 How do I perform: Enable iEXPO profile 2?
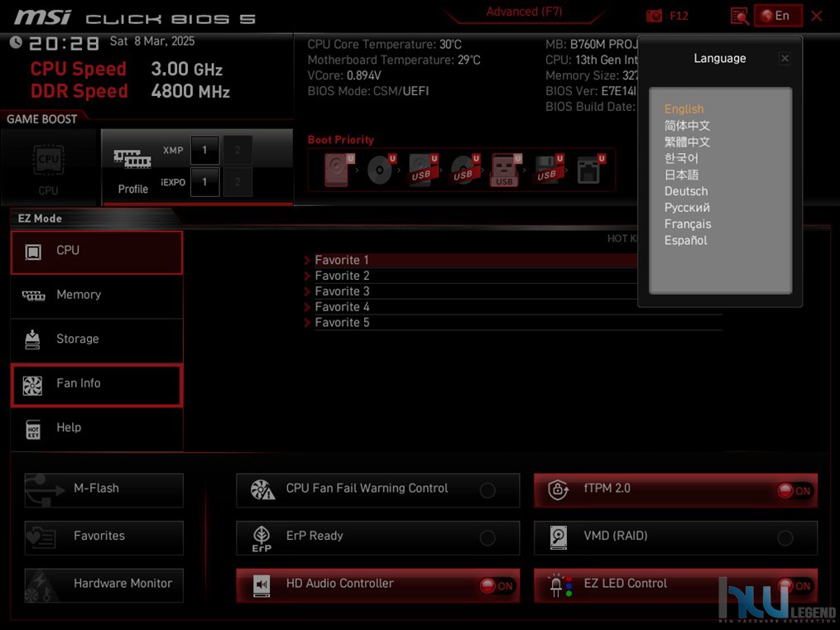(x=238, y=182)
